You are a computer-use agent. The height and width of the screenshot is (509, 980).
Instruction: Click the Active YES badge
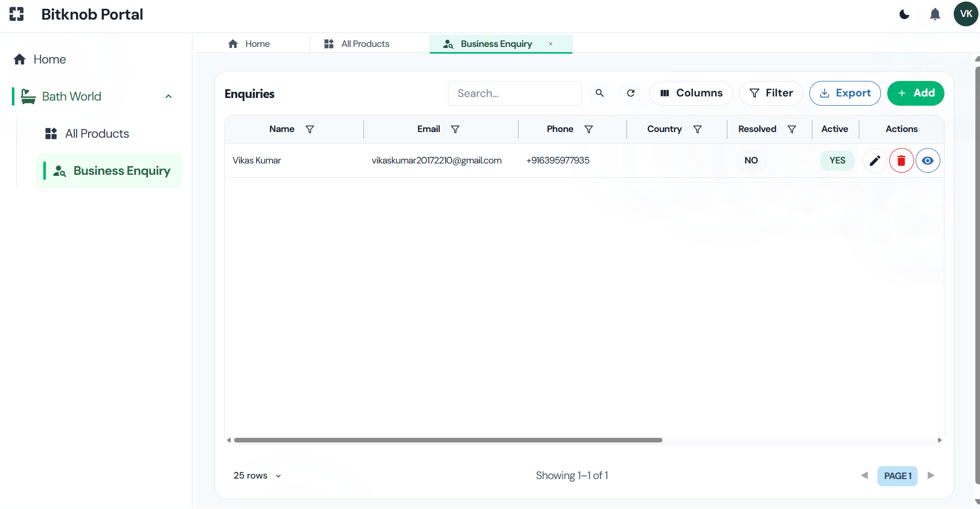point(837,160)
